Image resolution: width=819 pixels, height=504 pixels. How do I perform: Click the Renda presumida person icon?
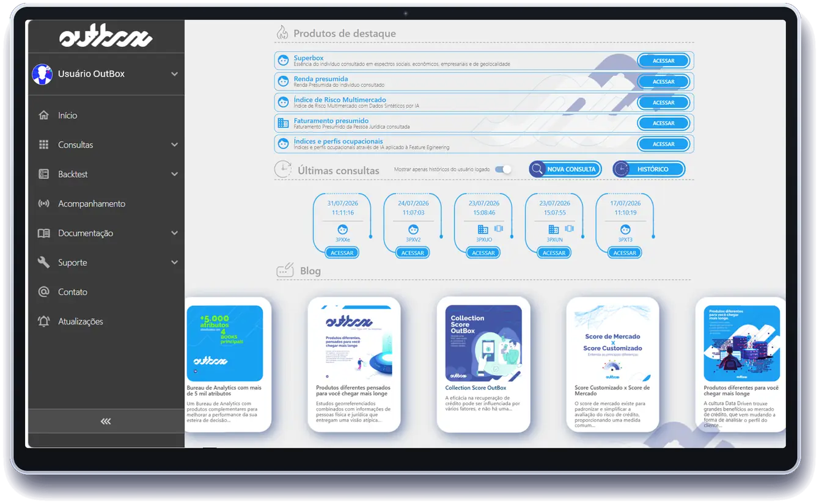click(283, 81)
